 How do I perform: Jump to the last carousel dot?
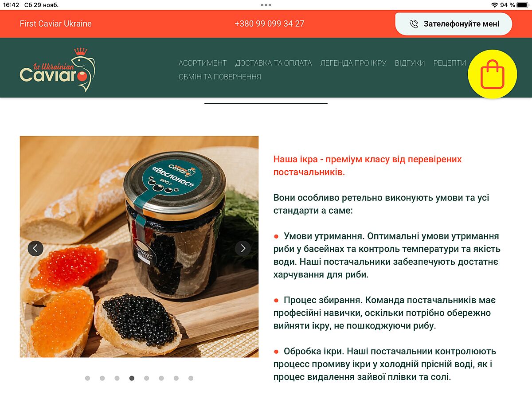pos(191,378)
